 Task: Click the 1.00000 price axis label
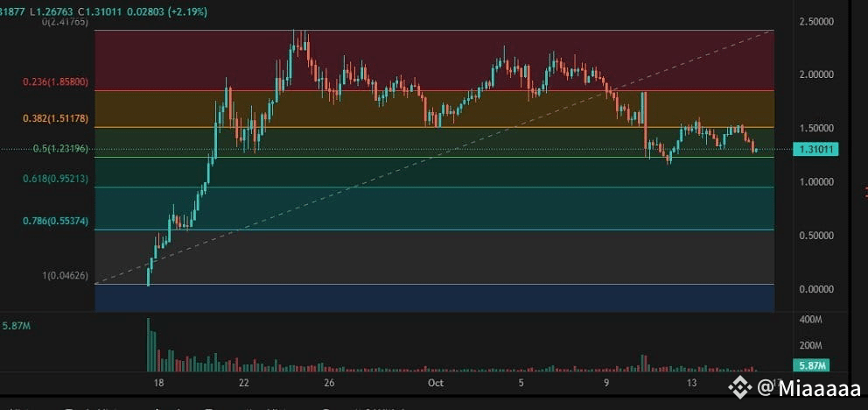pos(816,181)
